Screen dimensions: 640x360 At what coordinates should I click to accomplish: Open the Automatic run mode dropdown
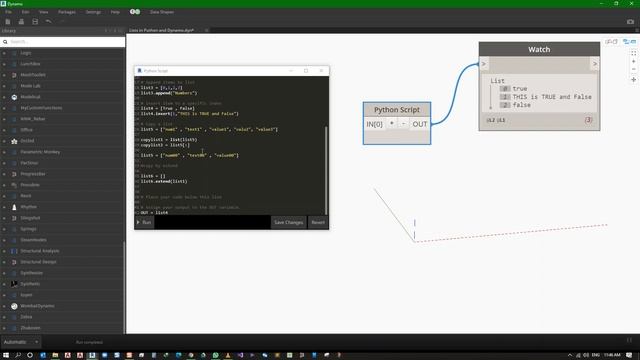tap(20, 342)
